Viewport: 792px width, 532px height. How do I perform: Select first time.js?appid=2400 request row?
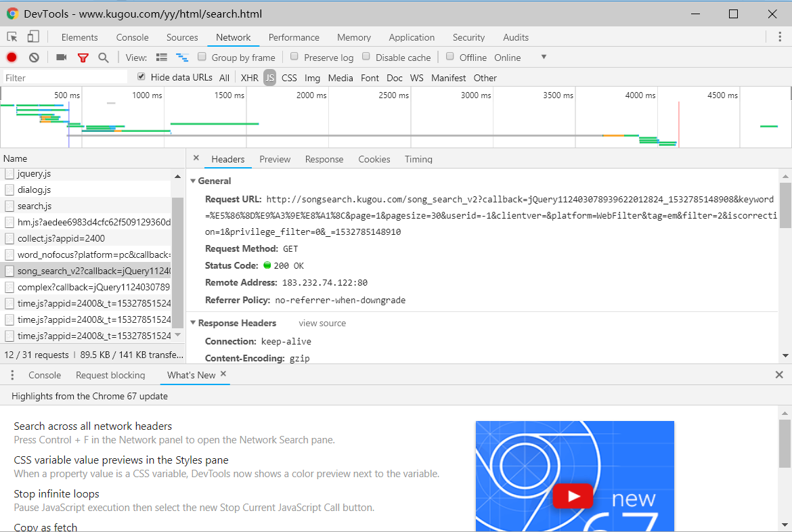(86, 303)
